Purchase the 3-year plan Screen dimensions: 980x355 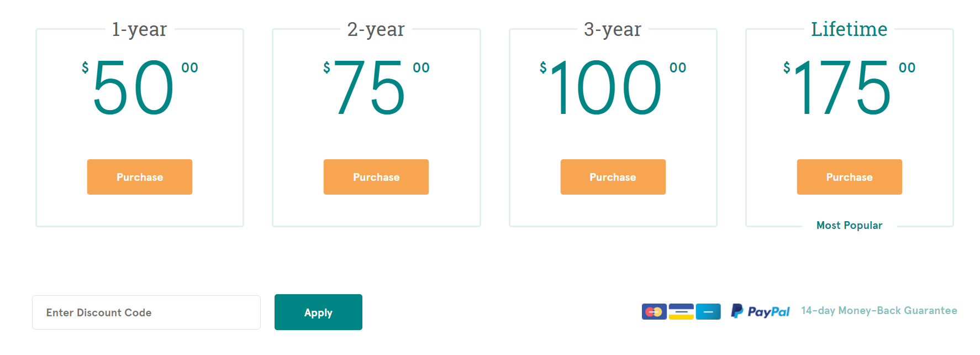pos(613,177)
